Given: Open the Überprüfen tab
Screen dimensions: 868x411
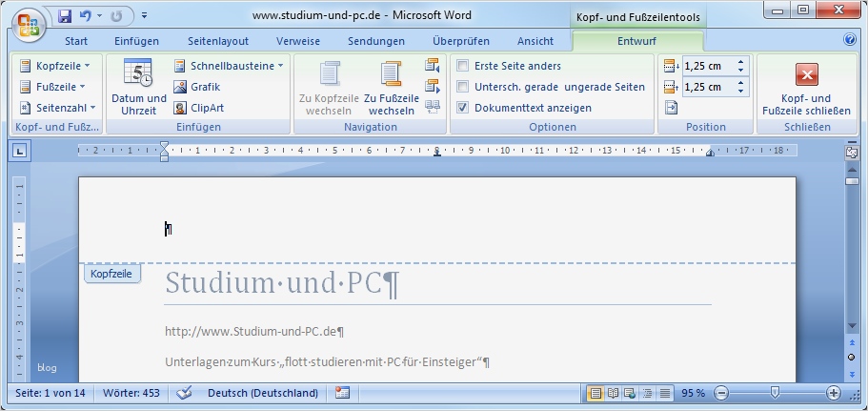Looking at the screenshot, I should point(461,41).
